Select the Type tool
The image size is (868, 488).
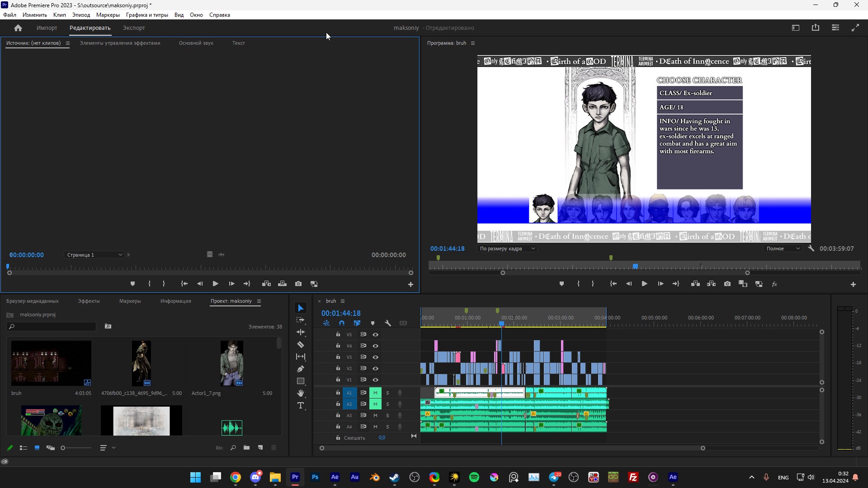(301, 405)
